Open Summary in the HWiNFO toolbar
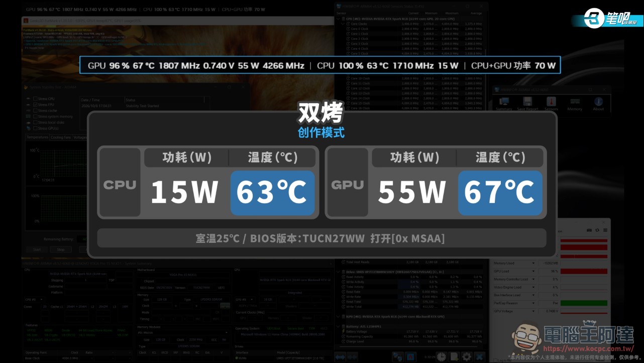 504,103
